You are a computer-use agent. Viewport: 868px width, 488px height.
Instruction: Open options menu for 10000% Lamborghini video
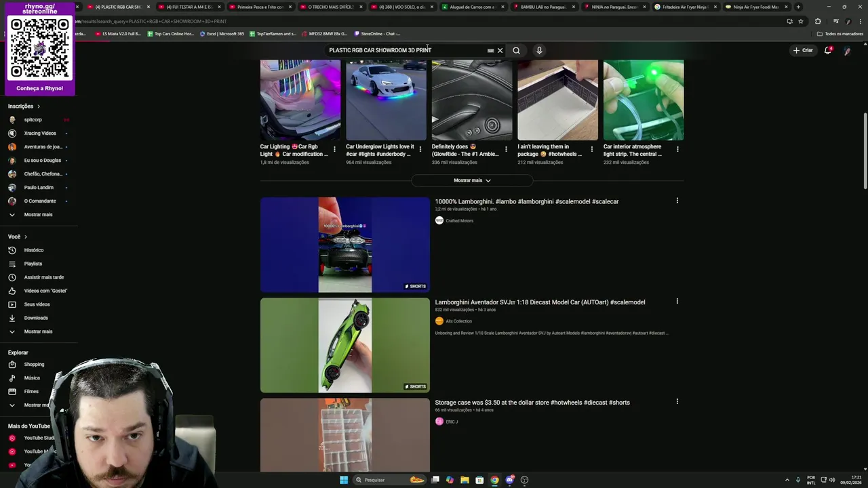(677, 201)
